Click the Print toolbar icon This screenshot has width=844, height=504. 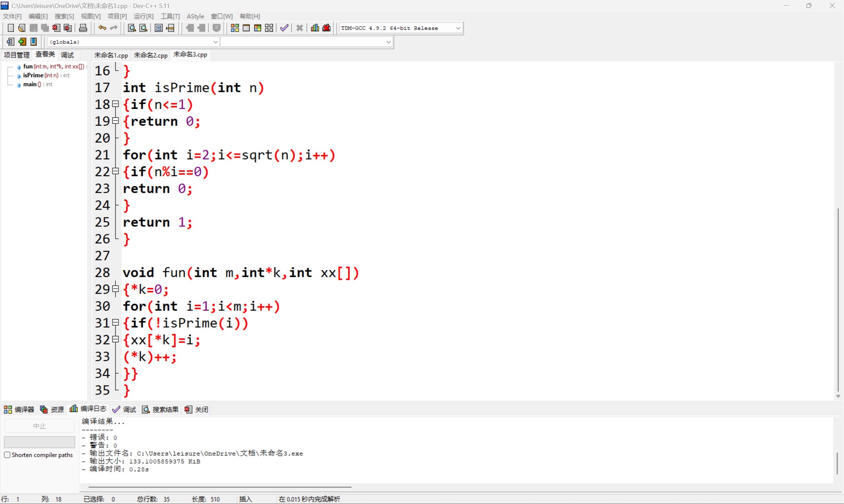coord(83,28)
